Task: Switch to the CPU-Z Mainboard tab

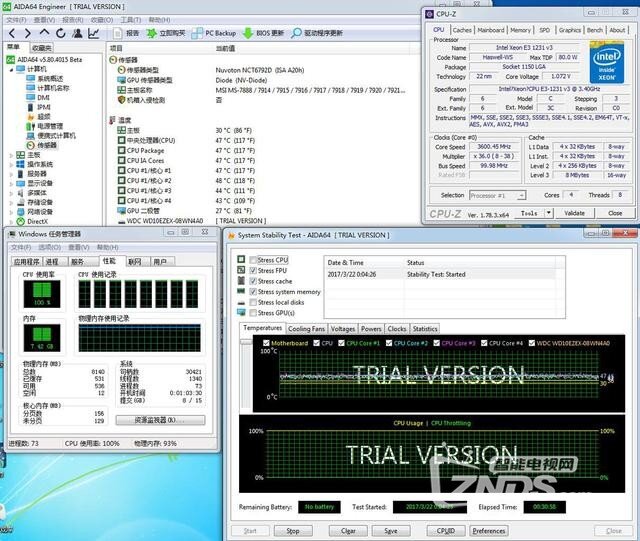Action: tap(491, 30)
